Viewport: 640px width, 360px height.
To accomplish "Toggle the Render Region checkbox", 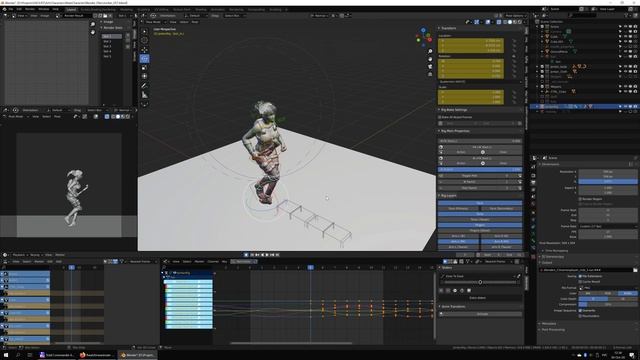I will [x=580, y=199].
